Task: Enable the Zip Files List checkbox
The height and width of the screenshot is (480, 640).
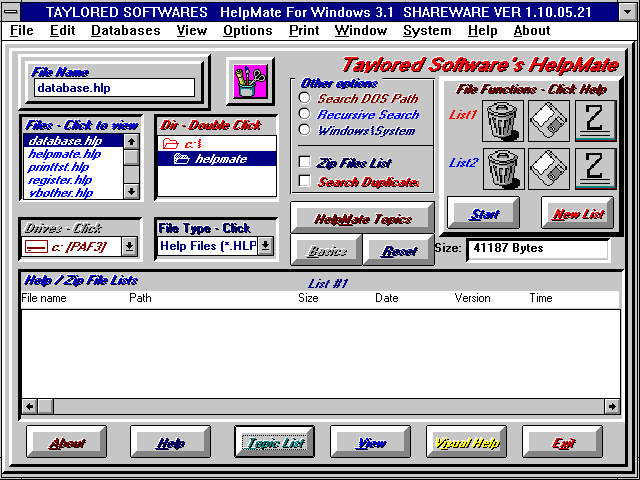Action: coord(304,162)
